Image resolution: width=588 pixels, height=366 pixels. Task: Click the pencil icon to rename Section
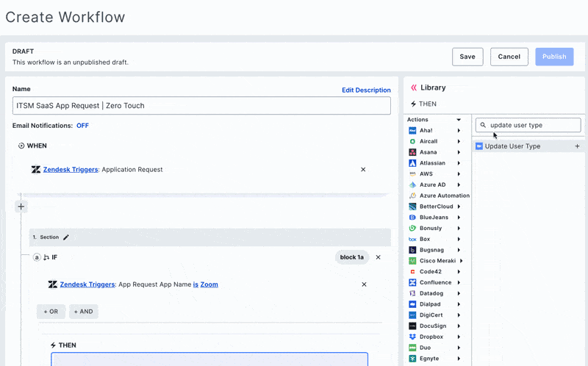click(x=66, y=237)
